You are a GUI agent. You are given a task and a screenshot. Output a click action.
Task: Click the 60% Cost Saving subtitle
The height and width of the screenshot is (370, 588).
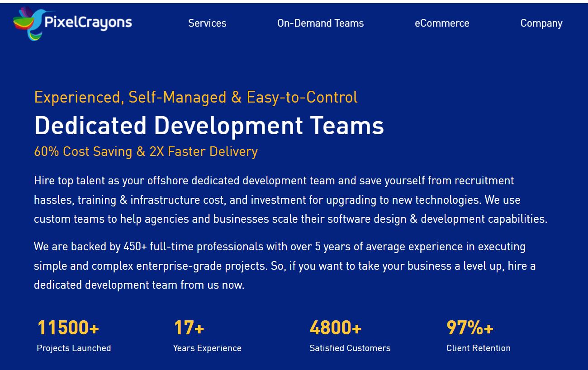coord(146,151)
